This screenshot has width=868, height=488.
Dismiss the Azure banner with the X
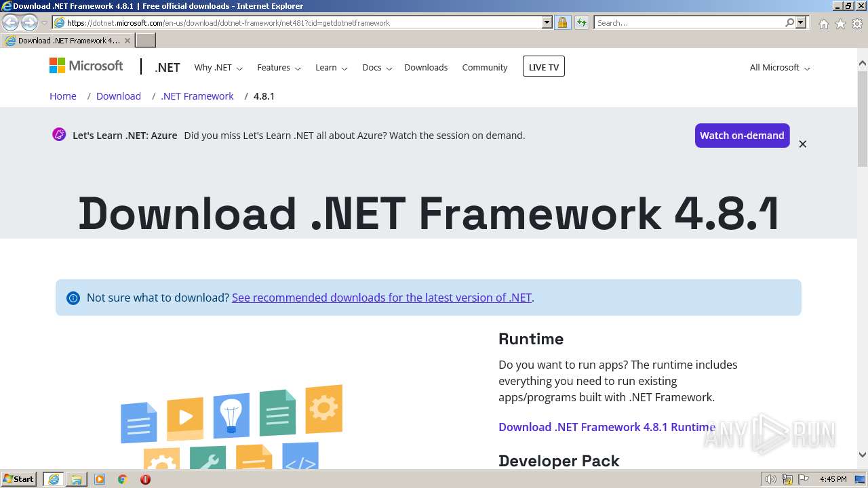click(x=802, y=144)
